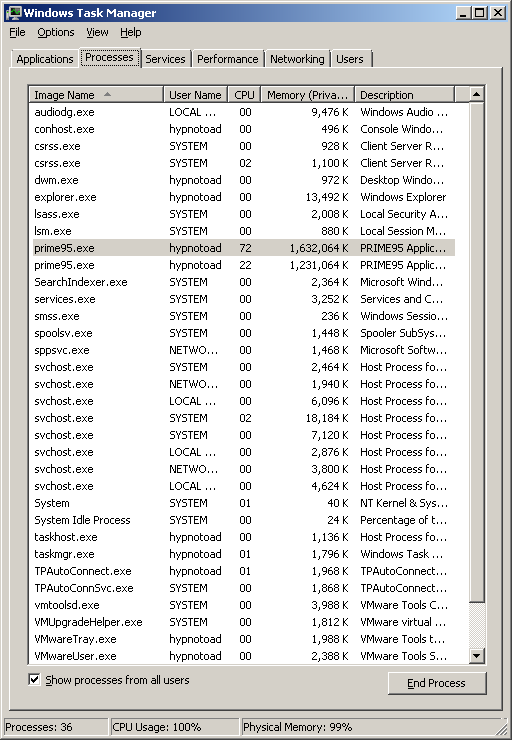Select the lsm.exe process
The image size is (512, 740).
coord(243,231)
